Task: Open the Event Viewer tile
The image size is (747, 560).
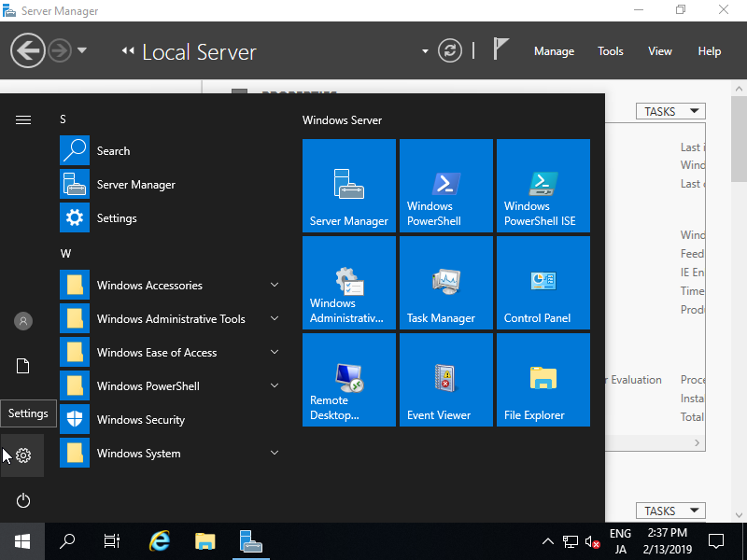Action: (x=445, y=380)
